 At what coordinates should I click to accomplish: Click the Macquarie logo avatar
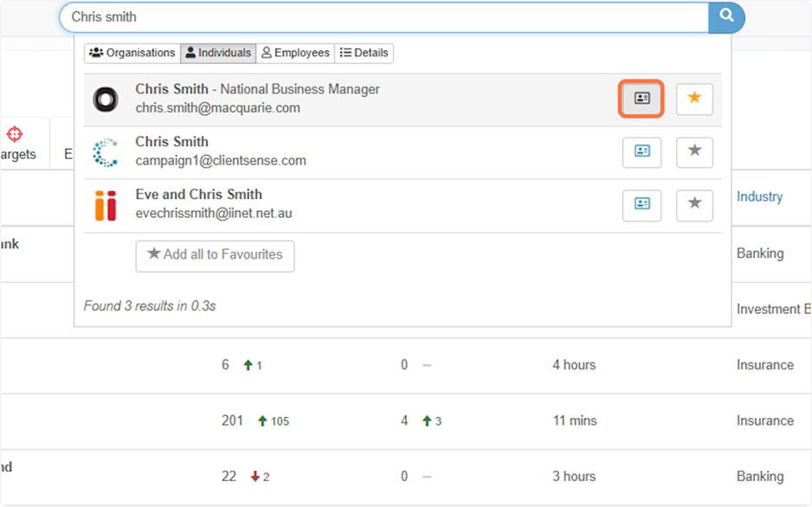pyautogui.click(x=106, y=99)
